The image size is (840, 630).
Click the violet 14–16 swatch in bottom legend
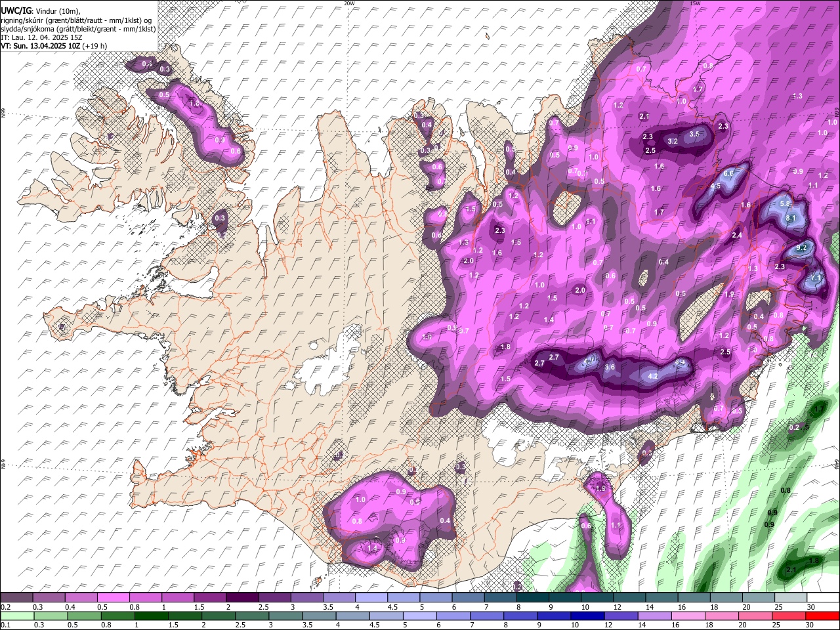point(654,616)
